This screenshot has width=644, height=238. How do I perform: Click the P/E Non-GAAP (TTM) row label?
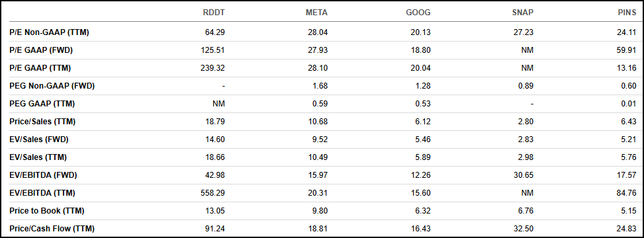click(49, 32)
